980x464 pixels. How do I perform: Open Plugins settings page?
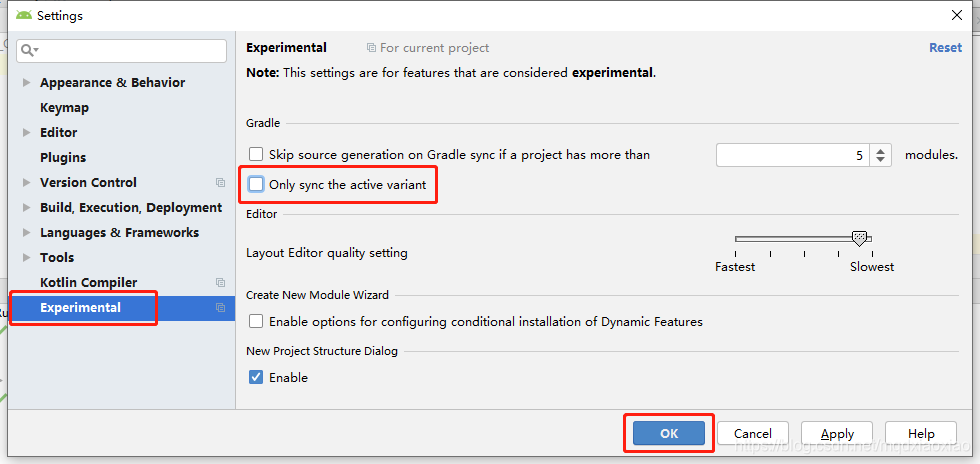tap(63, 158)
